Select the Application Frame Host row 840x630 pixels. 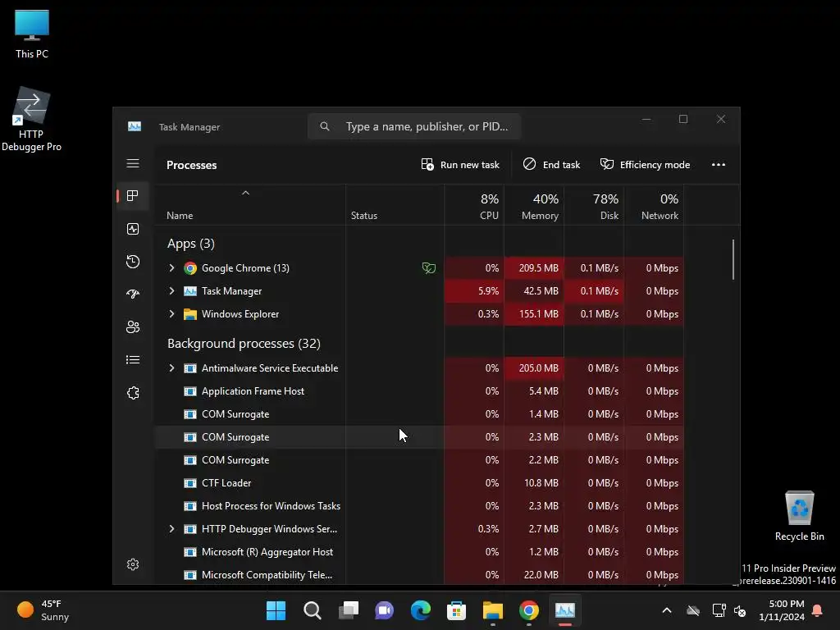pyautogui.click(x=419, y=391)
